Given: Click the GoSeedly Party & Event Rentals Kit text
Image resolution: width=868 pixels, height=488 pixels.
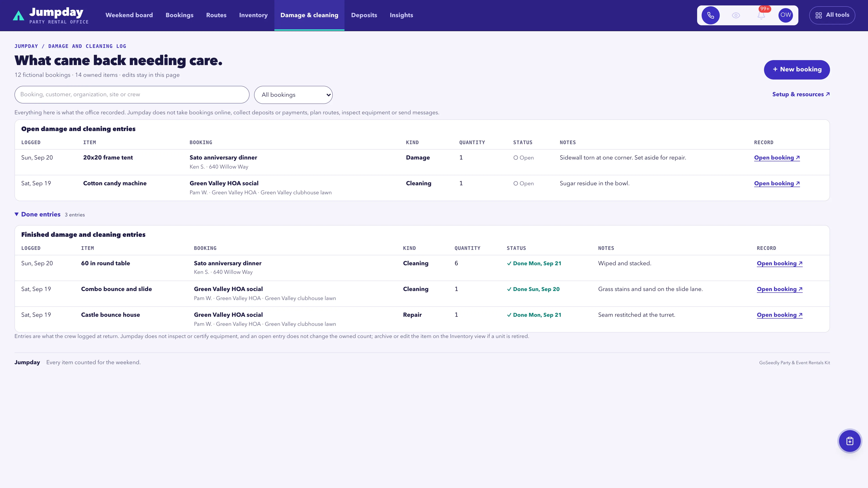Looking at the screenshot, I should coord(794,363).
